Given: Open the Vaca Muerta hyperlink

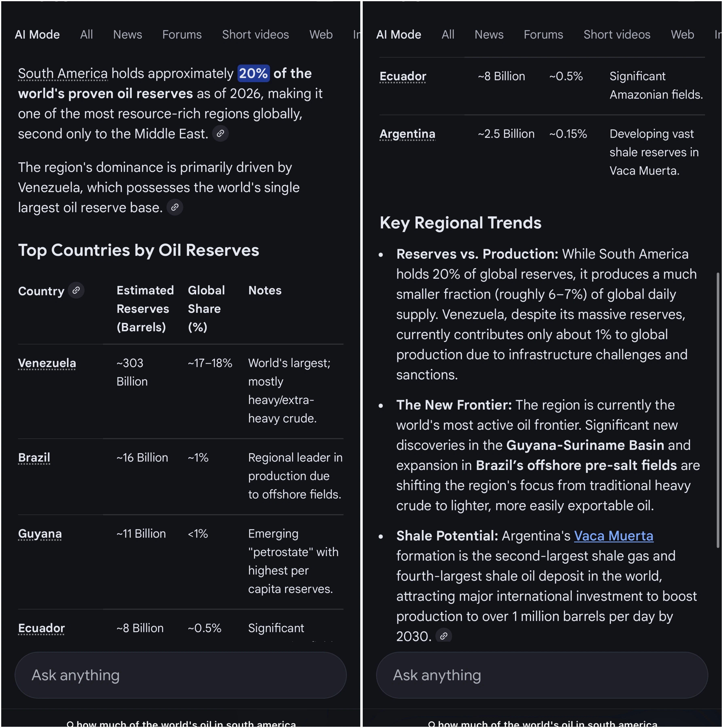Looking at the screenshot, I should coord(613,535).
